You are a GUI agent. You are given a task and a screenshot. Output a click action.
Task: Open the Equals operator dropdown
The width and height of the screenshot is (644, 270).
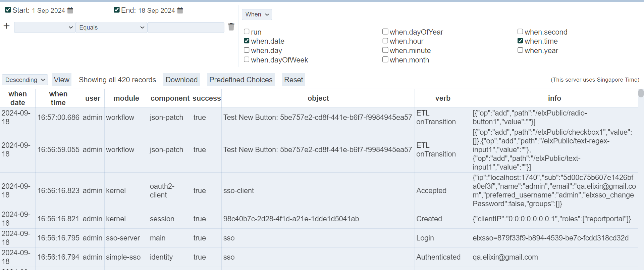click(111, 28)
